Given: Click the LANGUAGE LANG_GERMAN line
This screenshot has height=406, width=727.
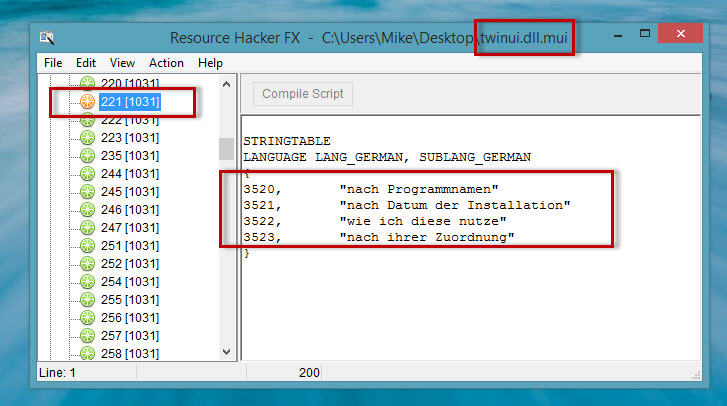Looking at the screenshot, I should pos(387,157).
